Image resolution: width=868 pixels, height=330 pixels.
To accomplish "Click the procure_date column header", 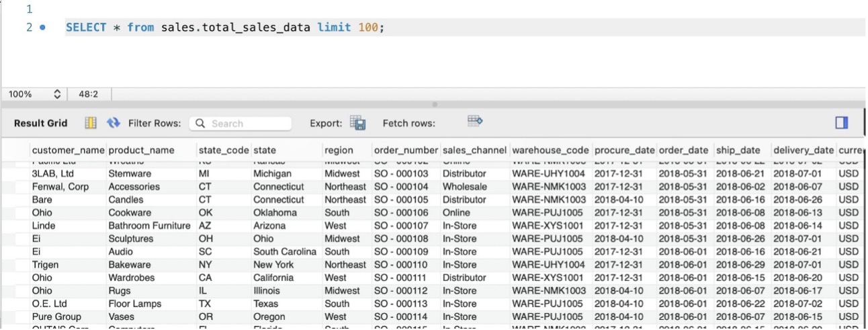I will pos(624,150).
